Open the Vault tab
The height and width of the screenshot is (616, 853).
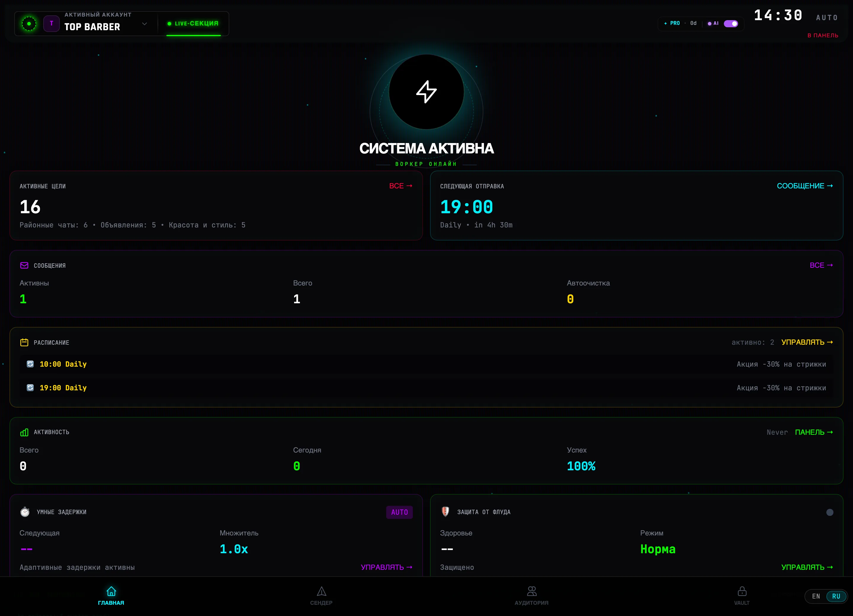pos(742,596)
